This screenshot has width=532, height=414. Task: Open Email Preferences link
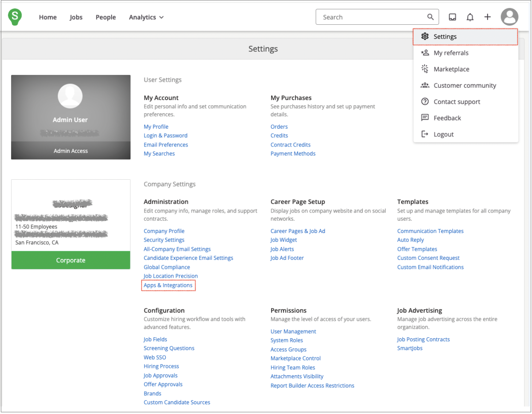tap(166, 145)
